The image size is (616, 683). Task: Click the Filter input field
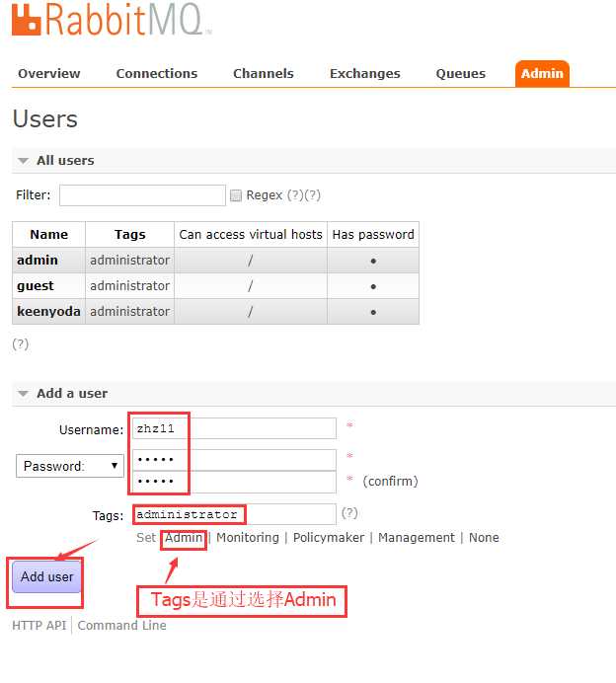(142, 195)
